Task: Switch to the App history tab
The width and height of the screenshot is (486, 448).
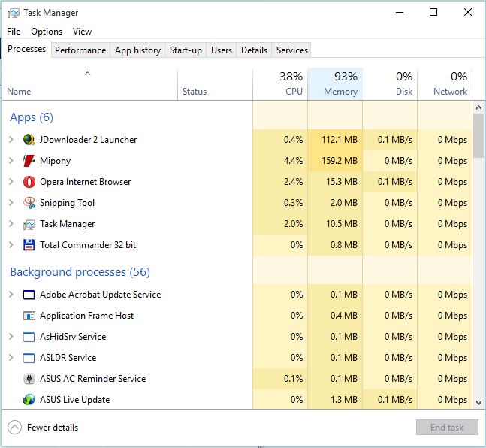Action: tap(137, 50)
